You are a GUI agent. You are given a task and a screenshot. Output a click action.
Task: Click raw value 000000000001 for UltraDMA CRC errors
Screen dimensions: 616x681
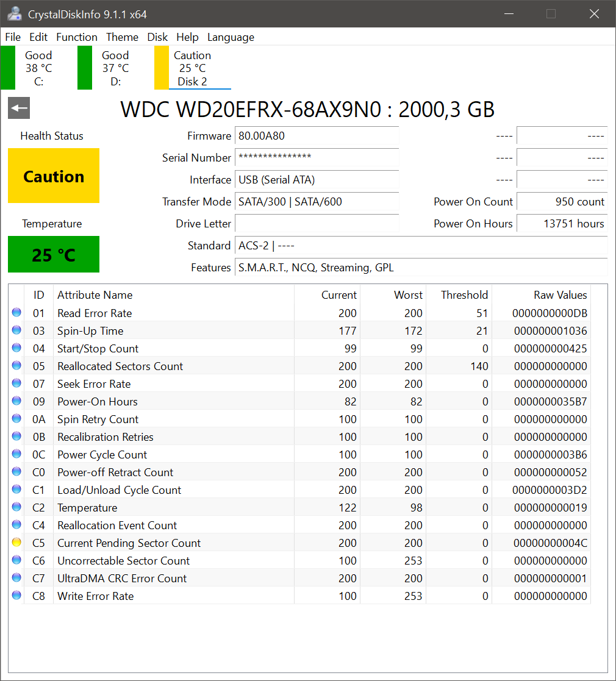[550, 579]
